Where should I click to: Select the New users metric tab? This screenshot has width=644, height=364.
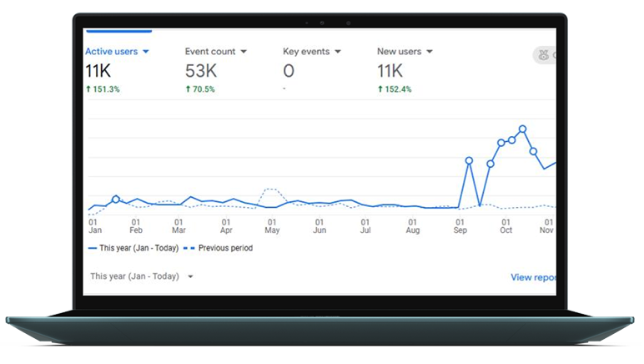tap(400, 52)
